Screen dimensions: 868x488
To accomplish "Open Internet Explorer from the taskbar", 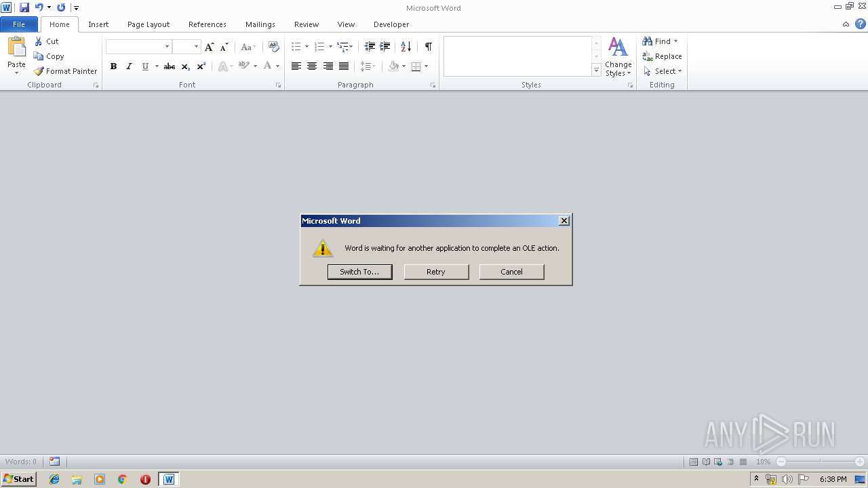I will pos(54,479).
